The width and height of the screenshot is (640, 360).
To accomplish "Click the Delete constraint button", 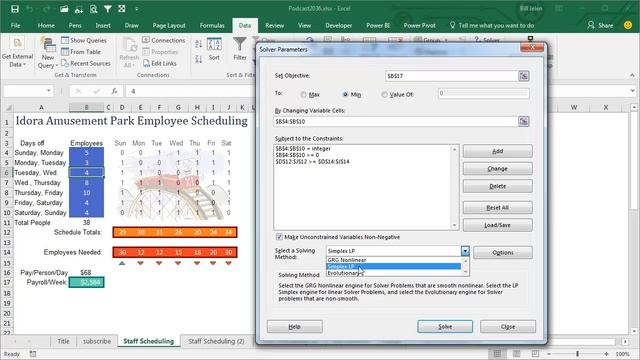I will [x=497, y=186].
